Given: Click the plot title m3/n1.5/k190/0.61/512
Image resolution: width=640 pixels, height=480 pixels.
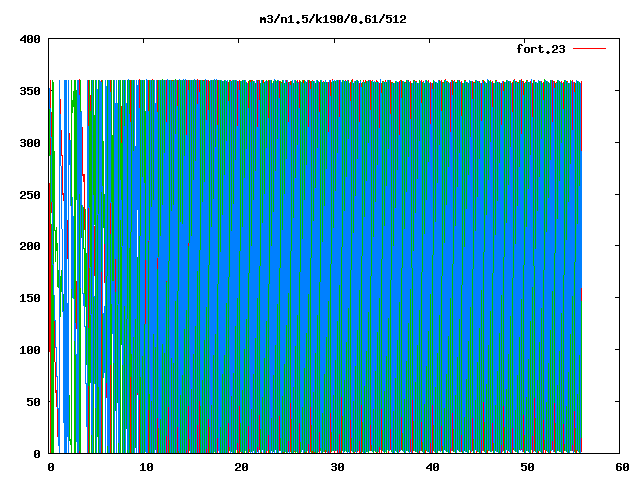Looking at the screenshot, I should [333, 19].
